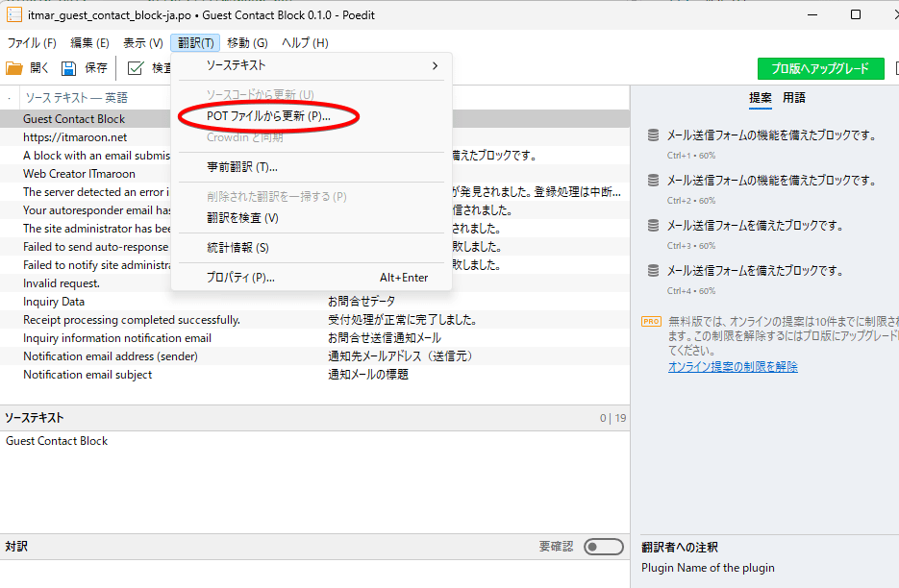Open the 移動 (G) menu
The height and width of the screenshot is (588, 899).
(247, 43)
